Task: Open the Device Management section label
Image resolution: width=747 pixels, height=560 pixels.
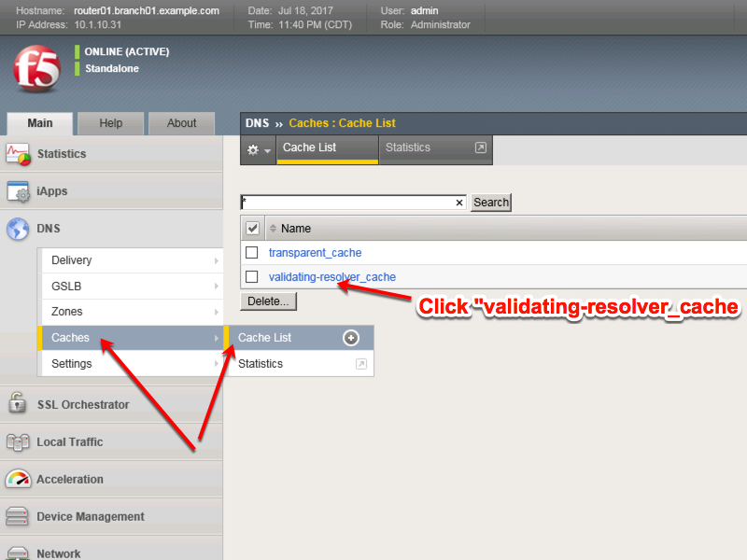Action: coord(91,517)
